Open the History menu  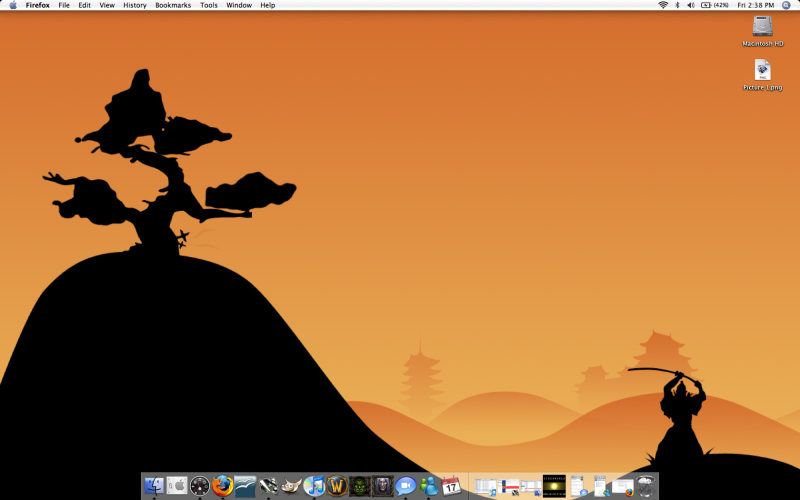134,5
